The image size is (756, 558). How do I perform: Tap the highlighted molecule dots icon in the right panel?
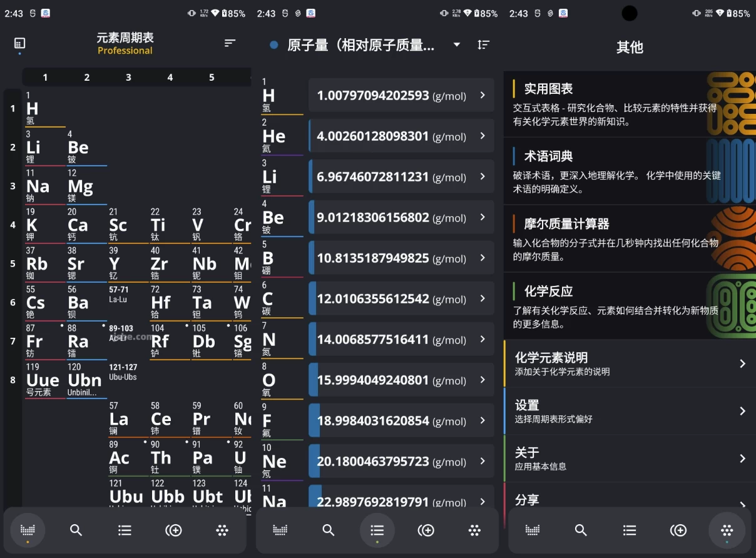[x=727, y=530]
